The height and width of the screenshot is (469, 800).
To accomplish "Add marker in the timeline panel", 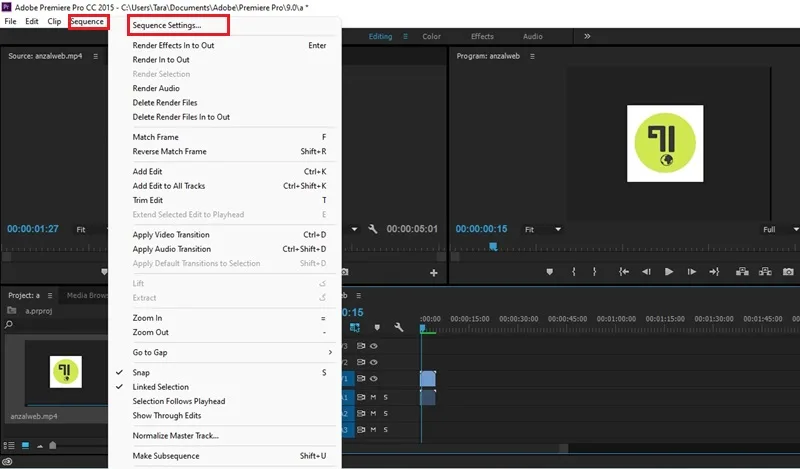I will click(377, 327).
